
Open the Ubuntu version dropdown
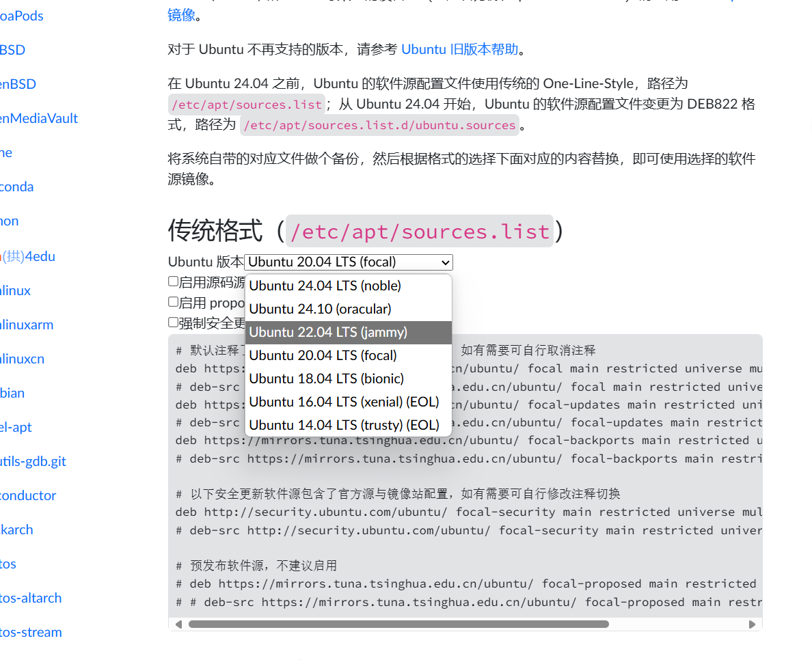(x=349, y=262)
